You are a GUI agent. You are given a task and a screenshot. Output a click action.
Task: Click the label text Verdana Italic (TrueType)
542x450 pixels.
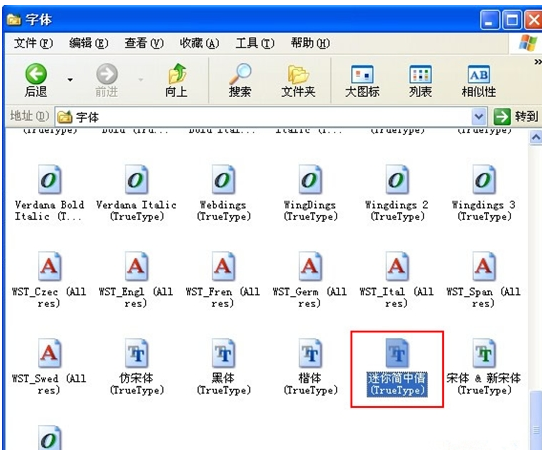coord(137,210)
